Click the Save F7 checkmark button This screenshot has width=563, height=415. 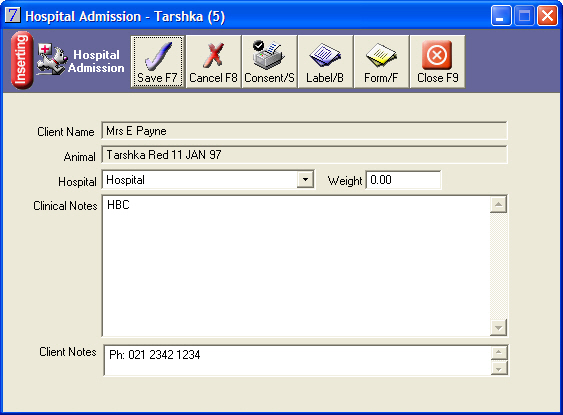click(x=157, y=61)
